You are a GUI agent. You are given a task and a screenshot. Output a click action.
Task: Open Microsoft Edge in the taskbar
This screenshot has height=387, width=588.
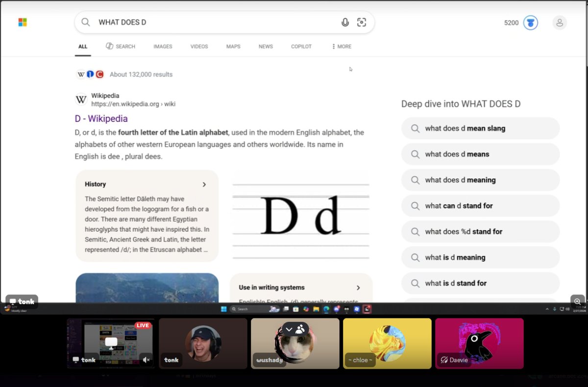326,309
